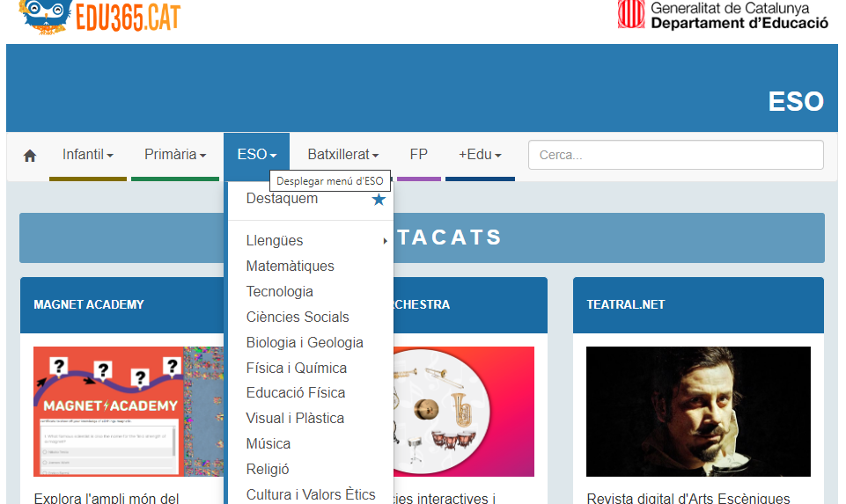
Task: Choose Tecnologia in the ESO menu
Action: coord(280,292)
